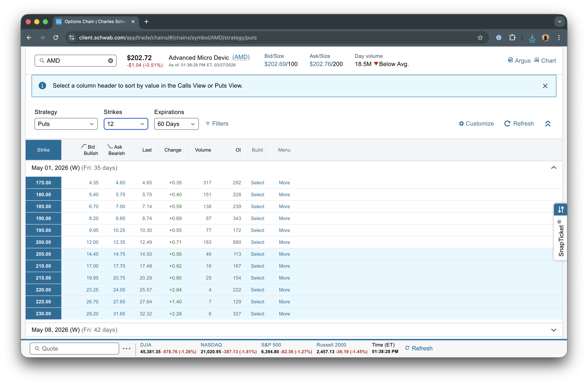Click Select for the 175.00 strike
The width and height of the screenshot is (588, 385).
click(257, 183)
